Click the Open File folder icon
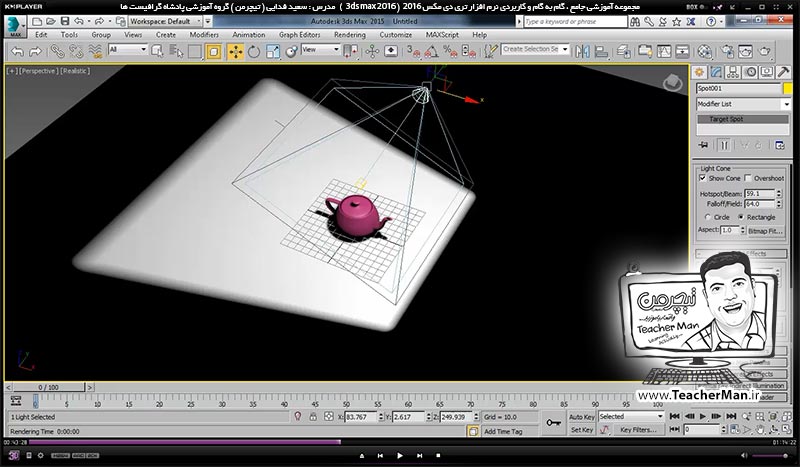The width and height of the screenshot is (800, 467). (51, 21)
